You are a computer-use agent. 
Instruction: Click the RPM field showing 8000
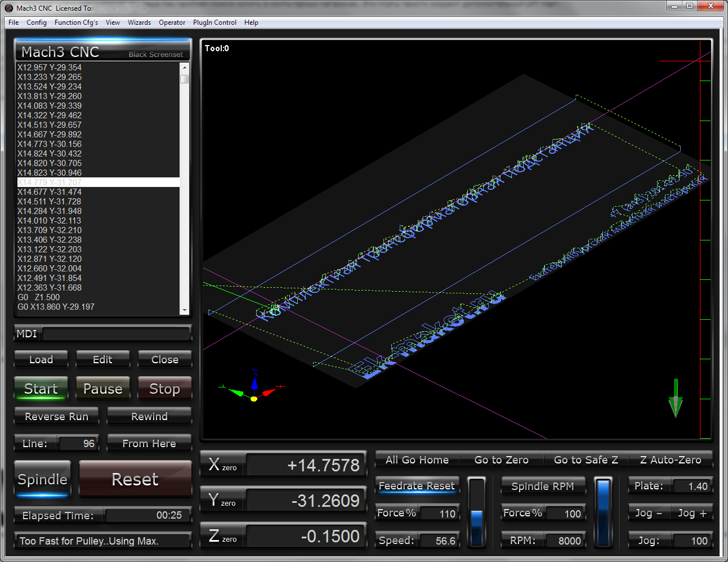click(x=564, y=541)
